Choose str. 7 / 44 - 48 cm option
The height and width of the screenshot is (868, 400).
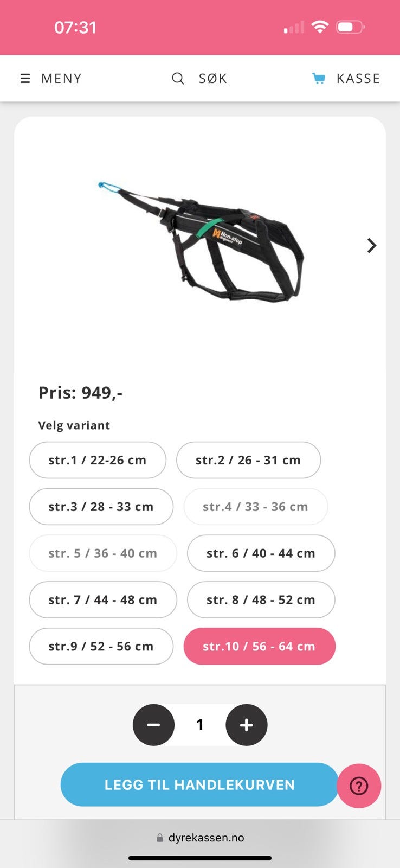coord(103,600)
